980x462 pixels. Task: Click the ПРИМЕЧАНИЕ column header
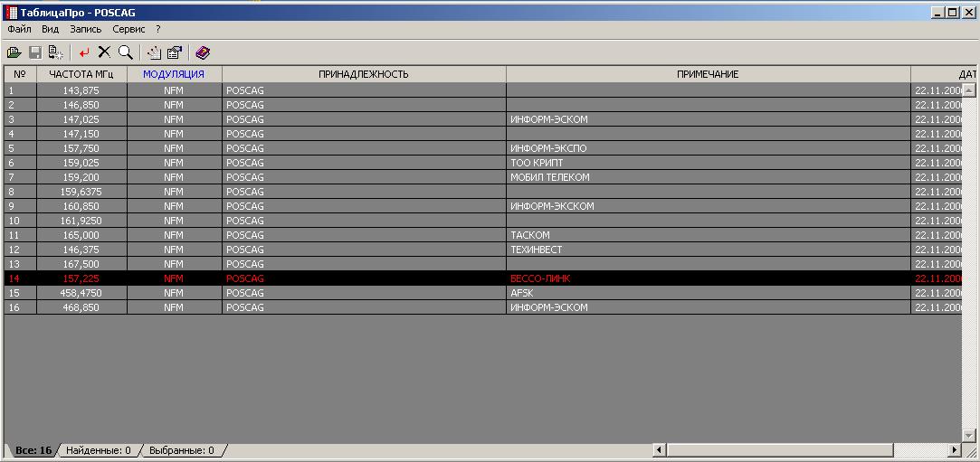coord(709,74)
